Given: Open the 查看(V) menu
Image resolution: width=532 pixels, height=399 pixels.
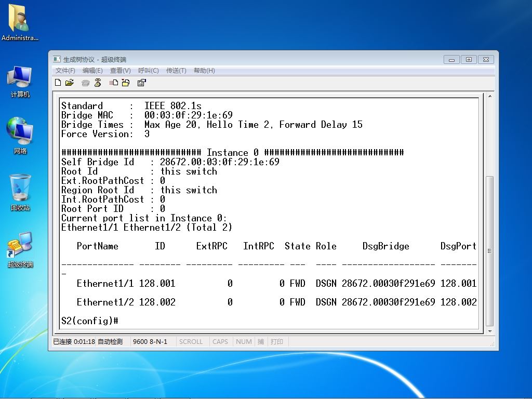Looking at the screenshot, I should tap(121, 71).
